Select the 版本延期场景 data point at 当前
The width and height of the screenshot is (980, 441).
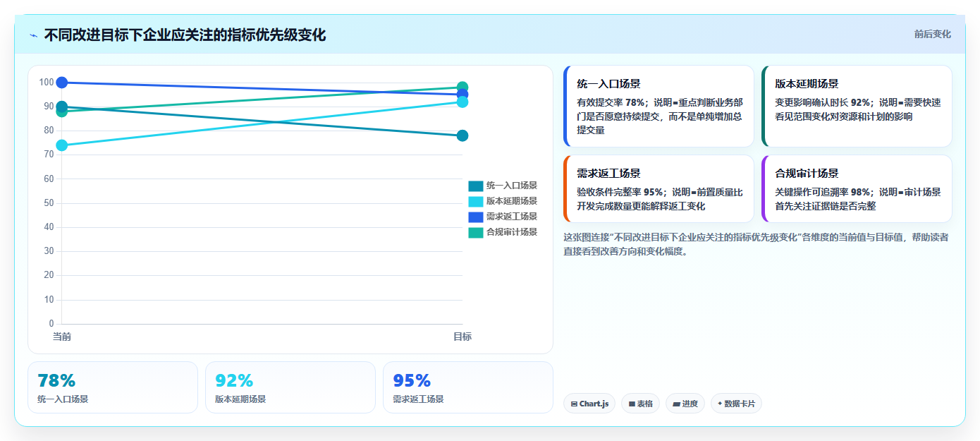click(x=62, y=145)
